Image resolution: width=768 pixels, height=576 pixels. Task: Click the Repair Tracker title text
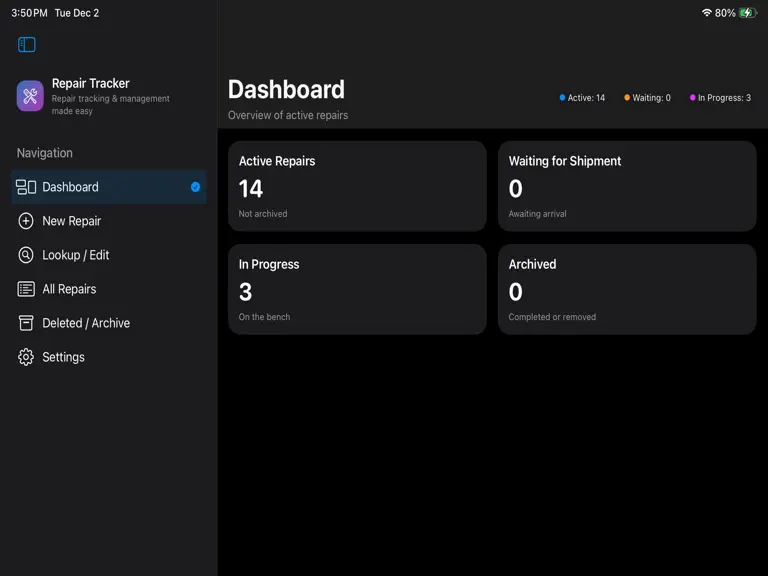coord(91,83)
